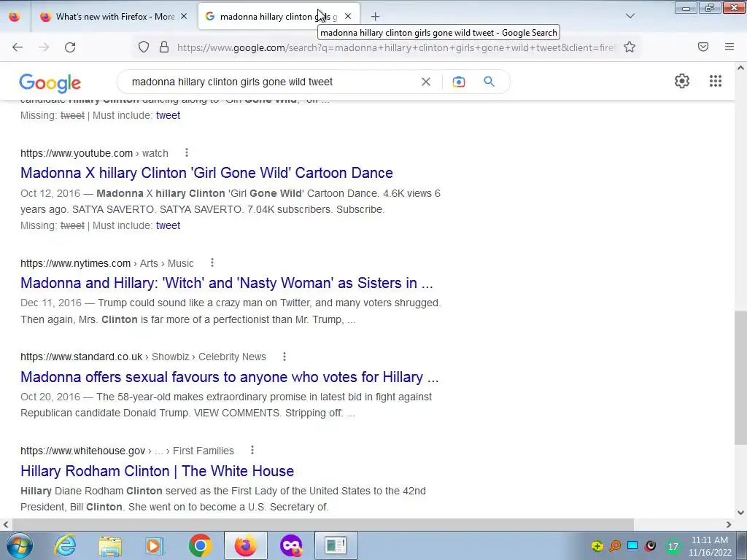Screen dimensions: 747x560
Task: Submit search with magnifier icon
Action: click(x=489, y=82)
